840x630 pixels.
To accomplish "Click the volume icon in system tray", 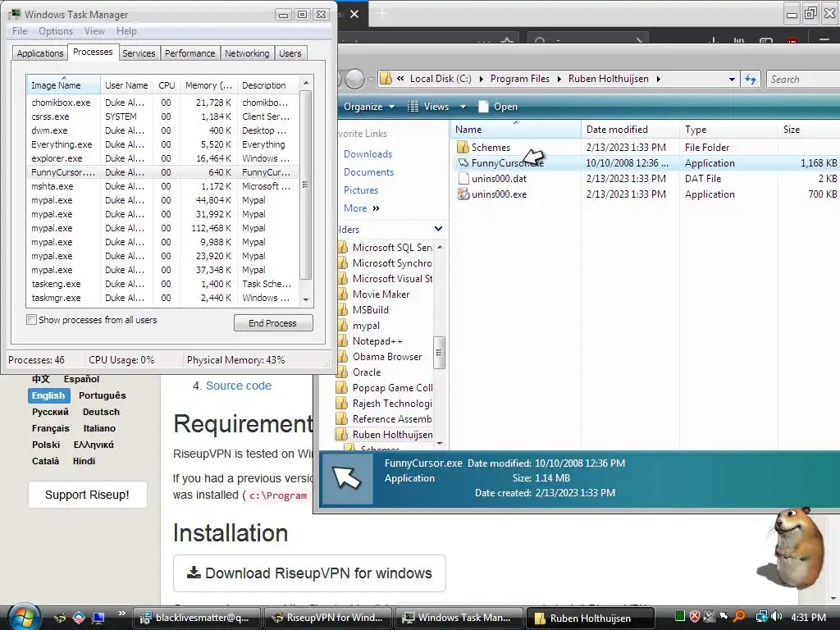I will click(x=776, y=617).
